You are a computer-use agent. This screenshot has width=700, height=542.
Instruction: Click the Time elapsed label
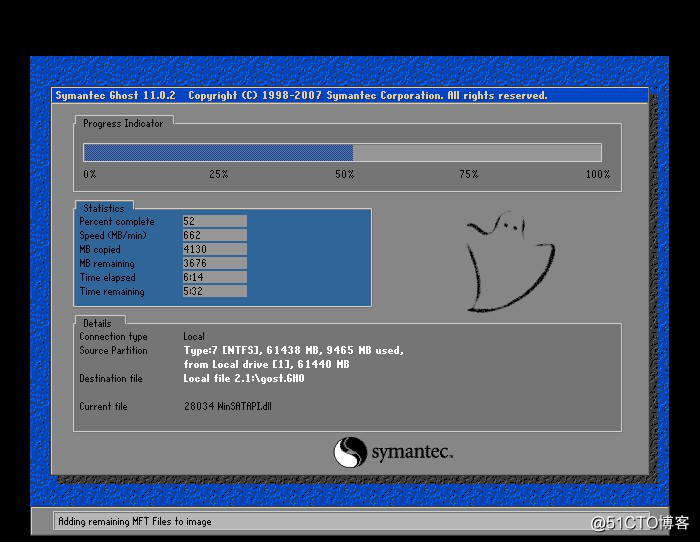(x=108, y=277)
